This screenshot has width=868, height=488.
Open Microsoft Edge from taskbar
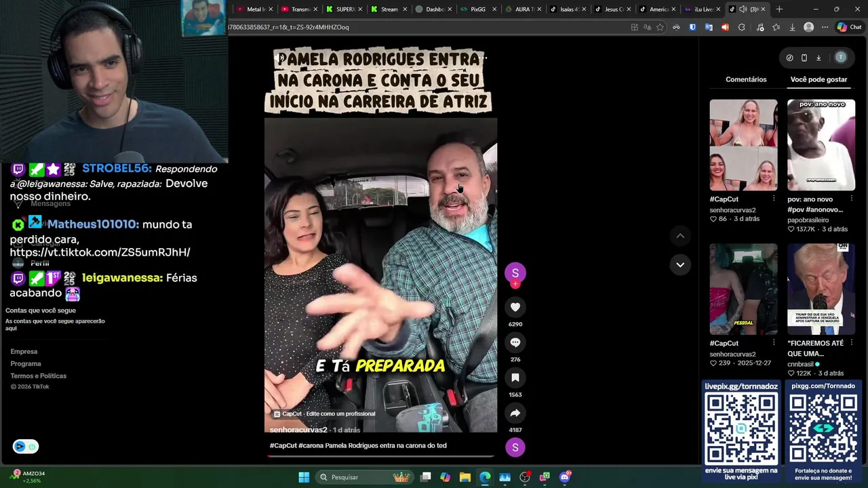coord(485,477)
